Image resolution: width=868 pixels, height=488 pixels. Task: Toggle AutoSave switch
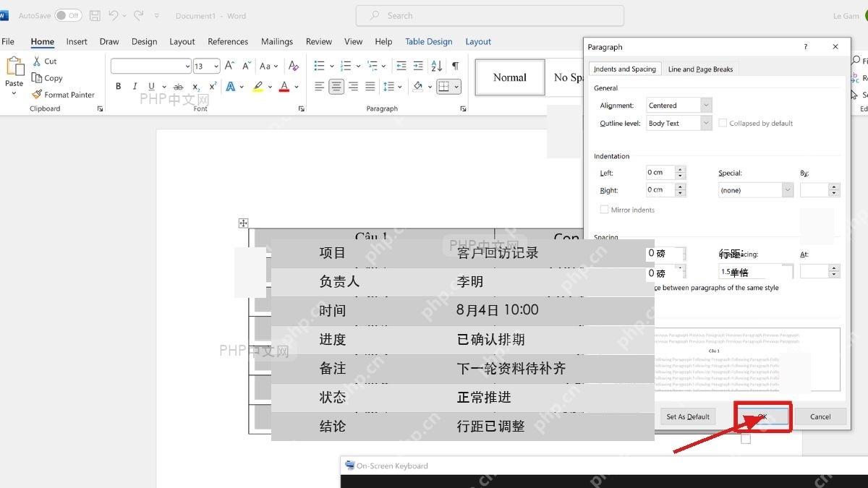pyautogui.click(x=68, y=15)
